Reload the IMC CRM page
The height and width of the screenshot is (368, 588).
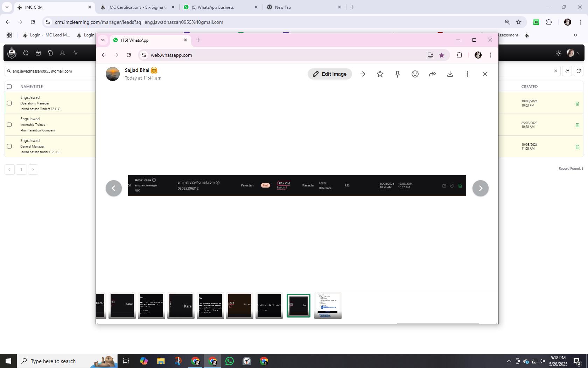(33, 22)
